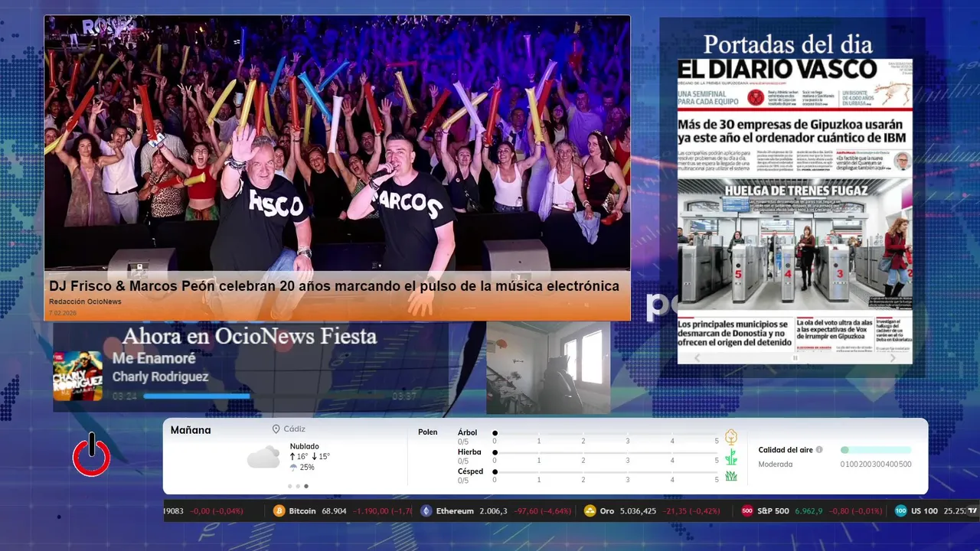Click the 'Nublado' weather condition text
980x551 pixels.
(305, 446)
